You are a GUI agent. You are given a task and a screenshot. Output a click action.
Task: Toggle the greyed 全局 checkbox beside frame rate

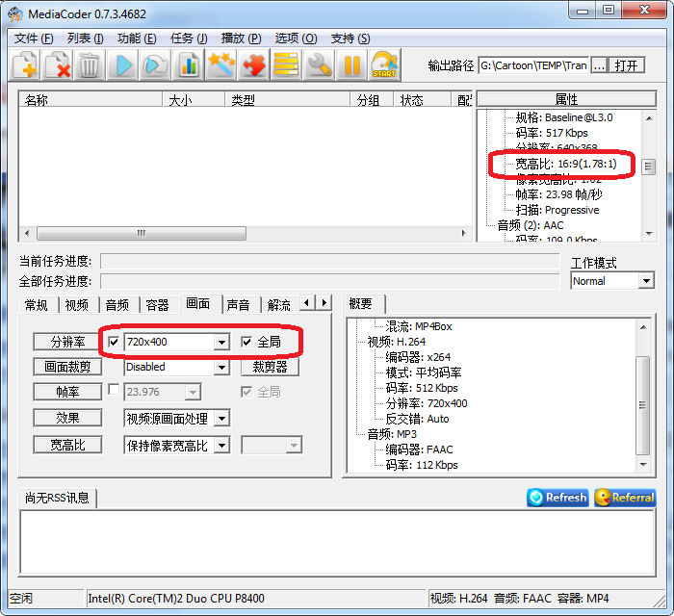(x=246, y=392)
